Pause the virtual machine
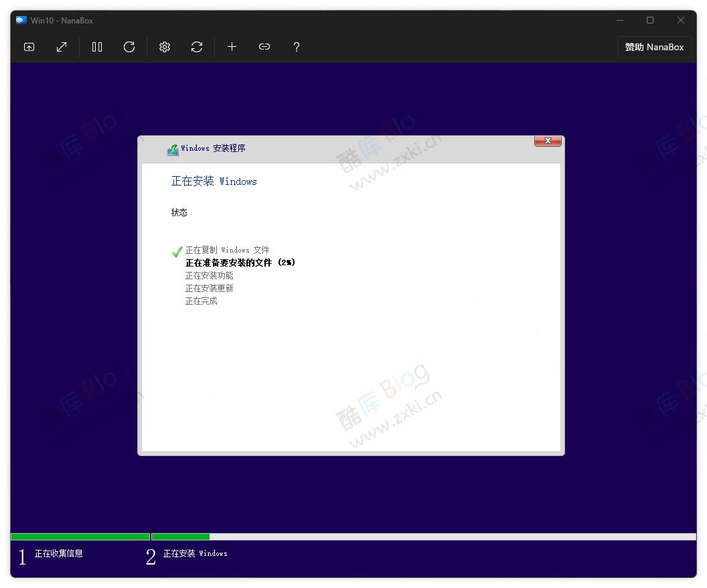This screenshot has height=588, width=707. coord(96,47)
